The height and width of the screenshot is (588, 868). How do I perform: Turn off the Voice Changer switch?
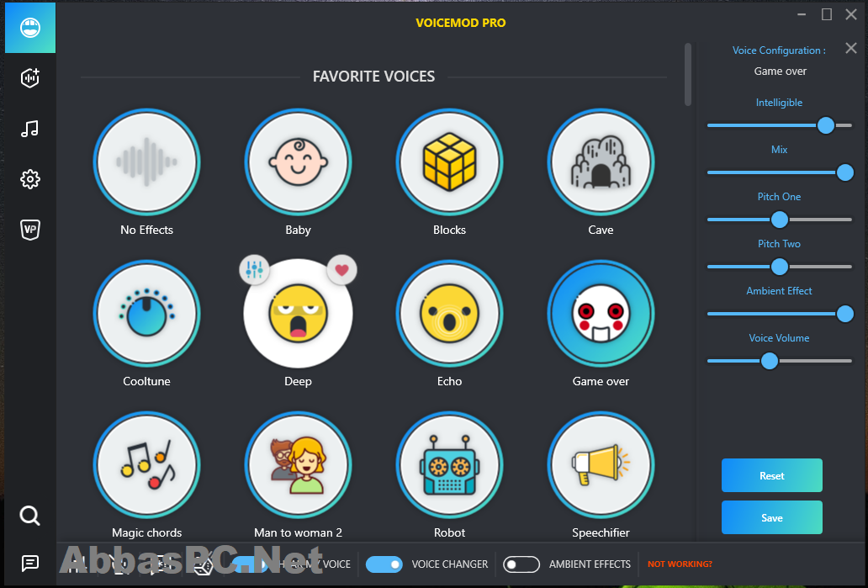coord(384,564)
